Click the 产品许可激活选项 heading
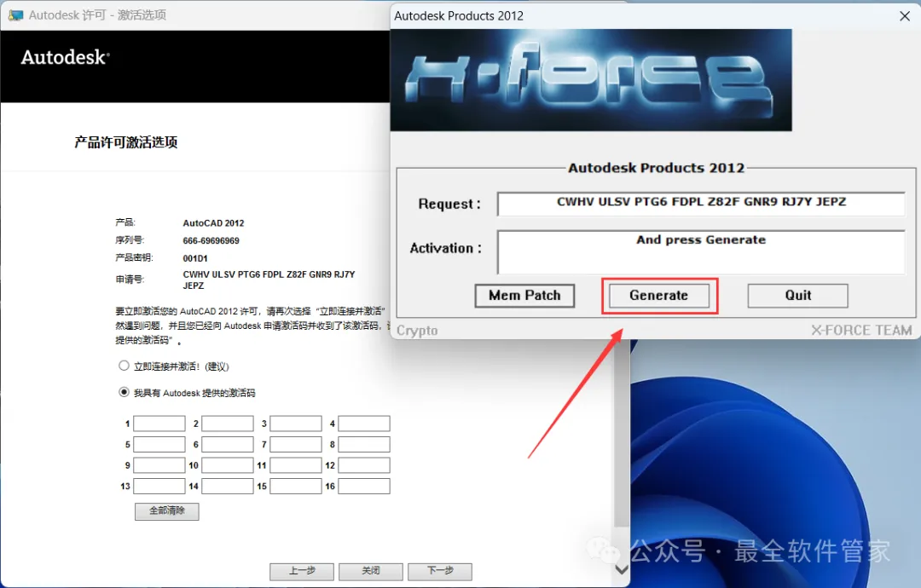This screenshot has width=921, height=588. pyautogui.click(x=125, y=142)
